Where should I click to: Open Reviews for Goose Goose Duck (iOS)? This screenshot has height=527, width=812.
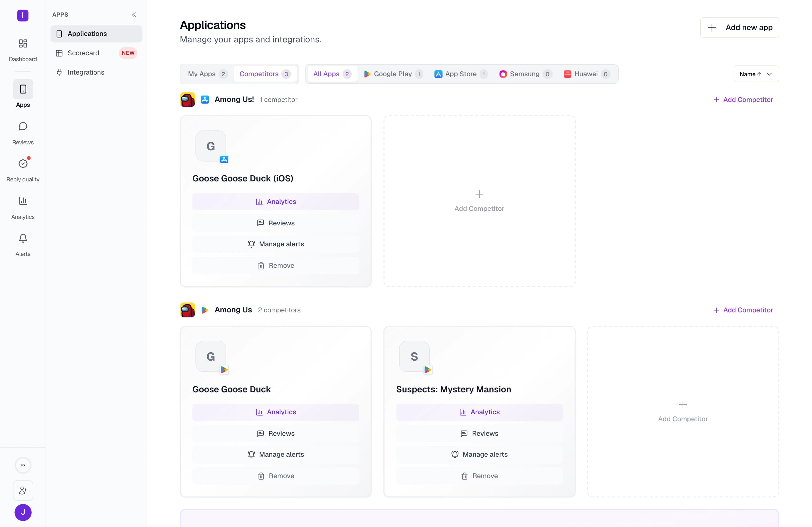point(276,223)
